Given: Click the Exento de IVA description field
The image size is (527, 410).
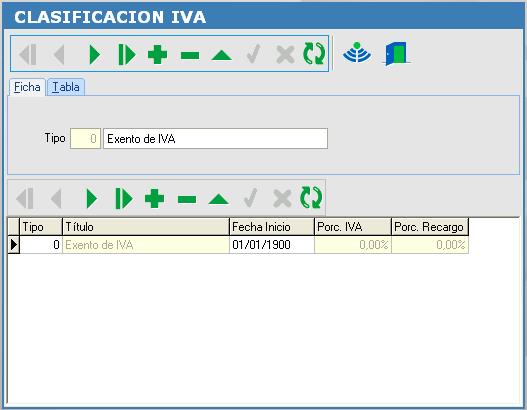Looking at the screenshot, I should point(215,138).
